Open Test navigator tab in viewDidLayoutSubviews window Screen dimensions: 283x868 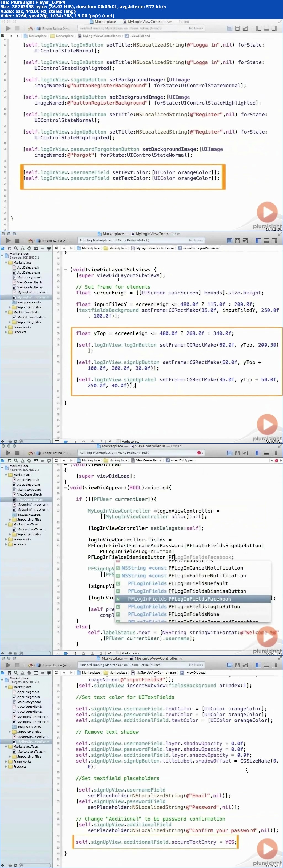29,248
